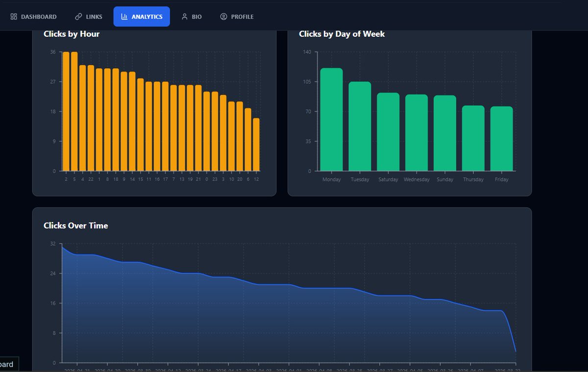
Task: Click the 'Saturday' x-axis label
Action: coord(389,180)
